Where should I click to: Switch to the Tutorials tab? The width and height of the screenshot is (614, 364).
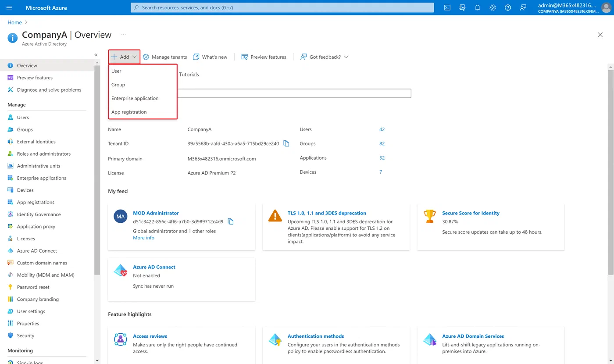tap(189, 75)
